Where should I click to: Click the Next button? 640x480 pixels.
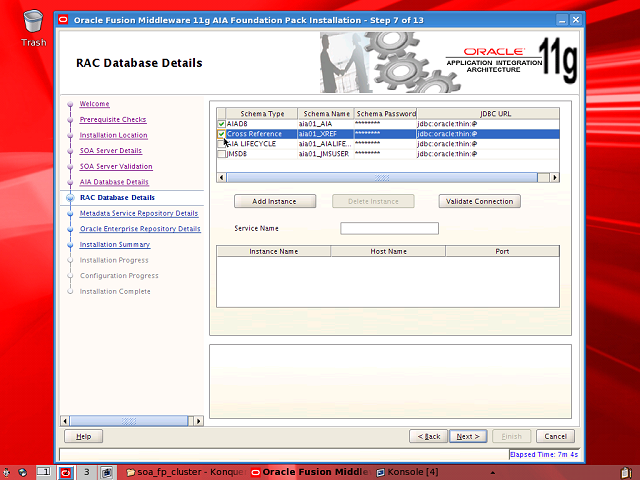pos(468,436)
